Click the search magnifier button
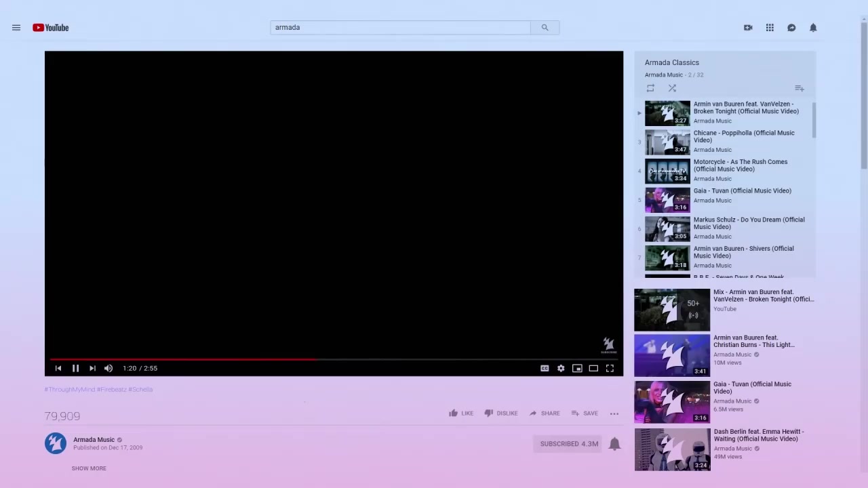Image resolution: width=868 pixels, height=488 pixels. [x=545, y=28]
